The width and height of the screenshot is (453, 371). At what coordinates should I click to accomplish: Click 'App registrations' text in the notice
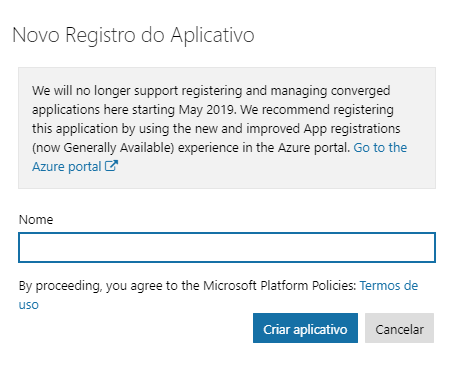click(x=352, y=128)
